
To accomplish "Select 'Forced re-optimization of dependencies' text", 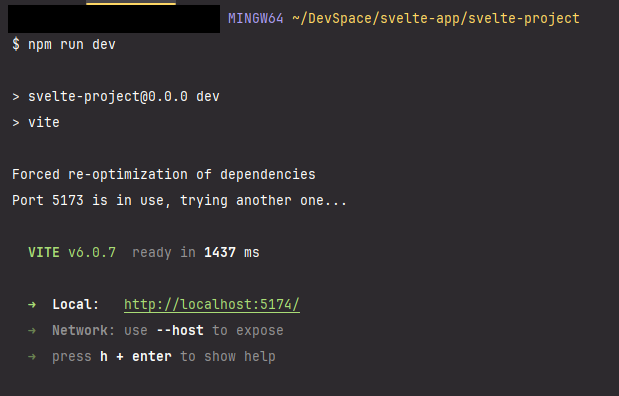I will point(164,175).
